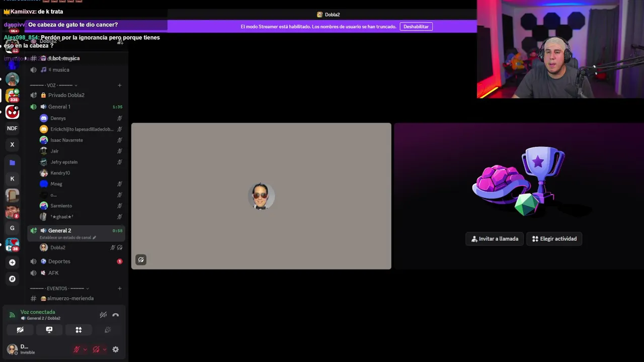Screen dimensions: 644x362
Task: Click the green voice connection signal icon
Action: pyautogui.click(x=12, y=315)
